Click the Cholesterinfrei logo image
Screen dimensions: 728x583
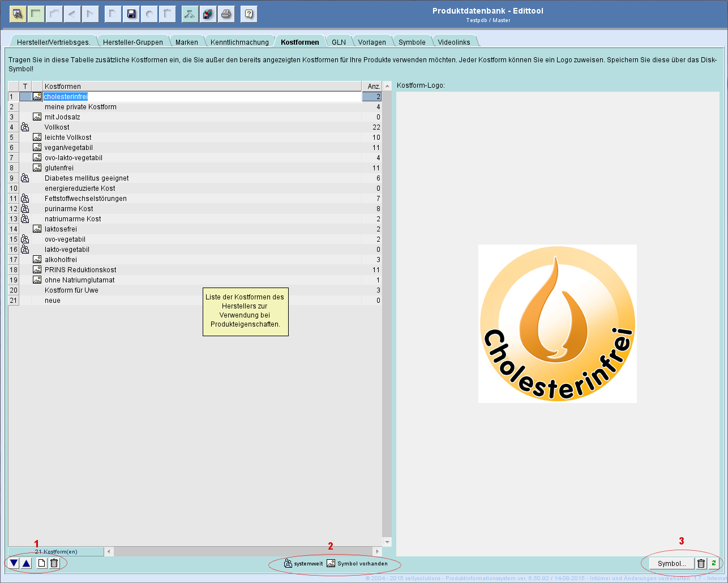[557, 324]
